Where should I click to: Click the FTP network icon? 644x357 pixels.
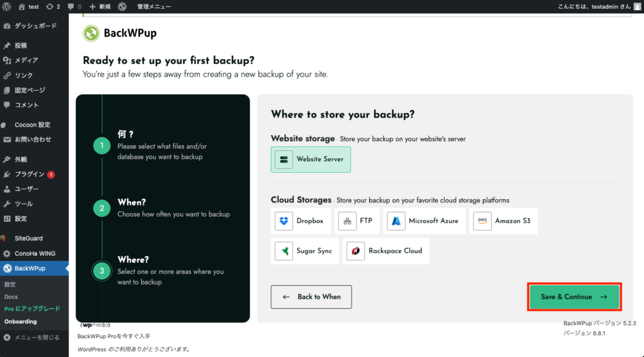[347, 221]
